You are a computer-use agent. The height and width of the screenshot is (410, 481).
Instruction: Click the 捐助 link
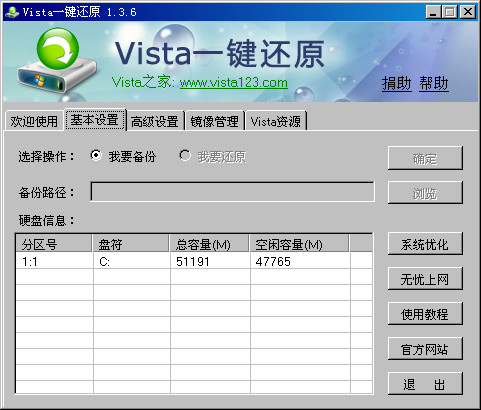click(396, 83)
